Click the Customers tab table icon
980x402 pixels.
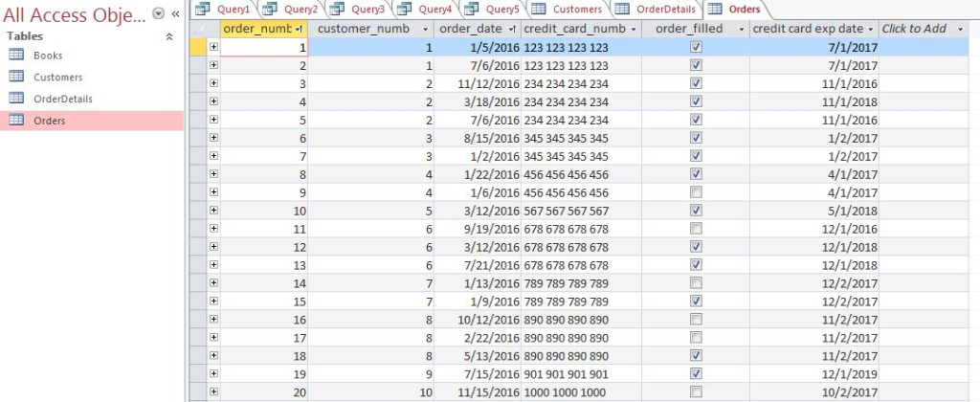click(539, 9)
